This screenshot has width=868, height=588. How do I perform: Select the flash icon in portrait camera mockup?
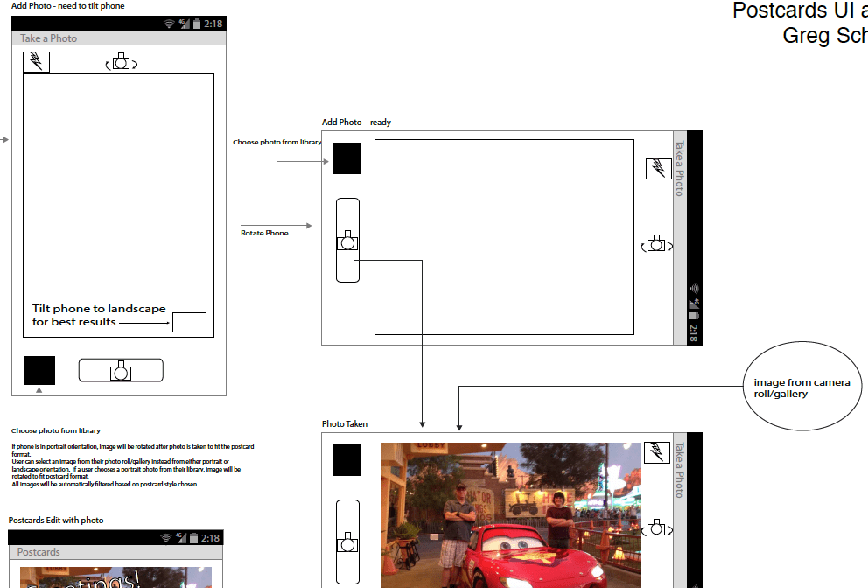click(x=36, y=61)
